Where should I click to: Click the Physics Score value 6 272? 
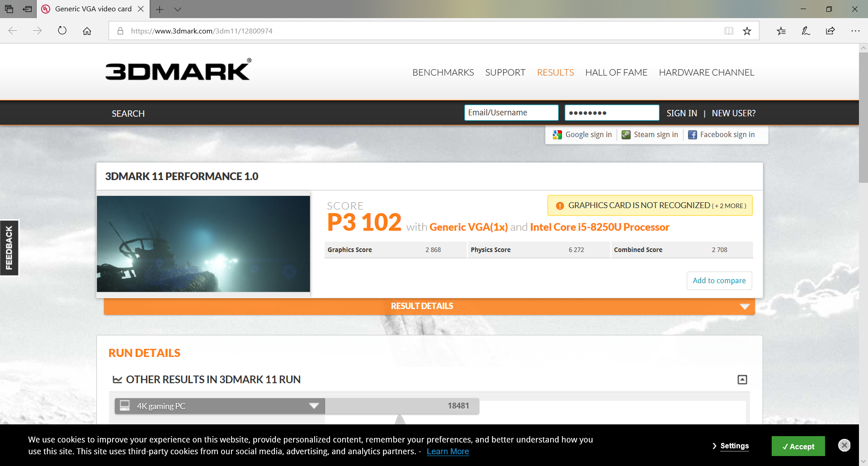576,250
